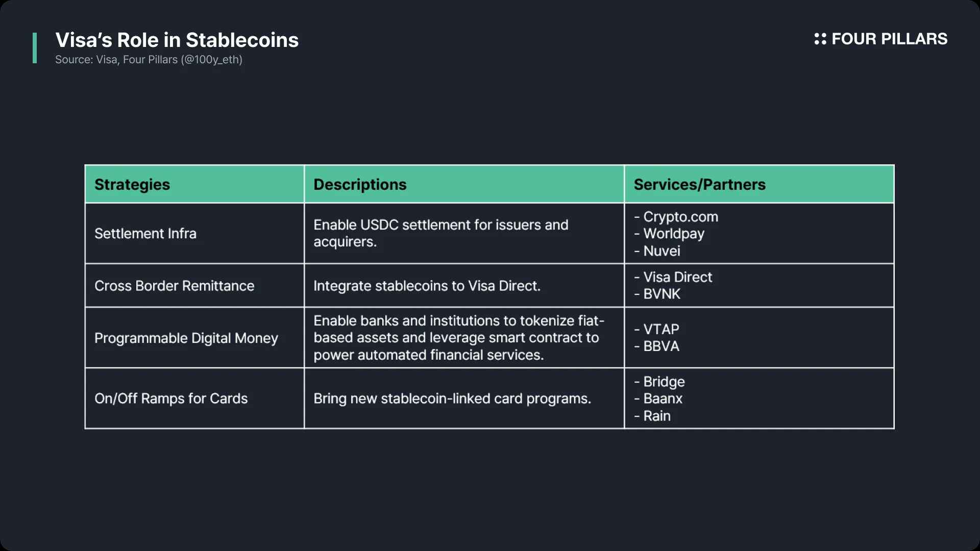Click the 'Visa's Role in Stablecoins' title

177,40
